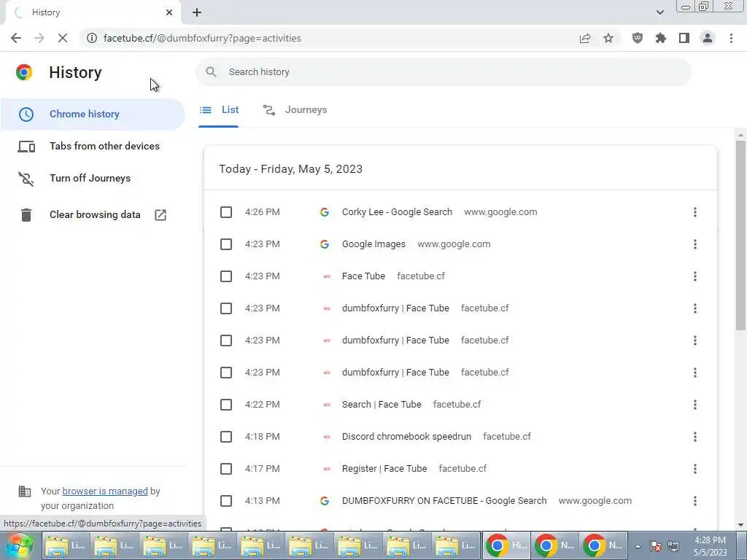Open more actions for Corky Lee entry
Viewport: 747px width, 560px height.
tap(695, 212)
